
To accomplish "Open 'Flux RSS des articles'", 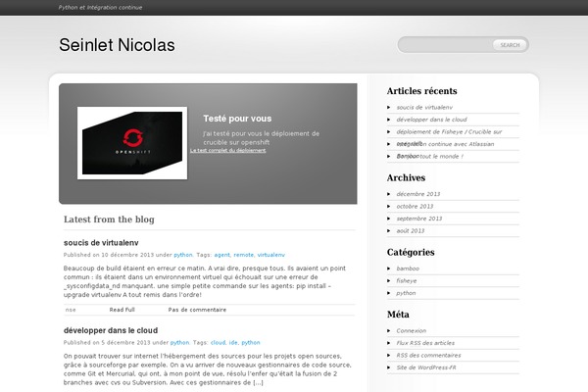I will pos(425,343).
